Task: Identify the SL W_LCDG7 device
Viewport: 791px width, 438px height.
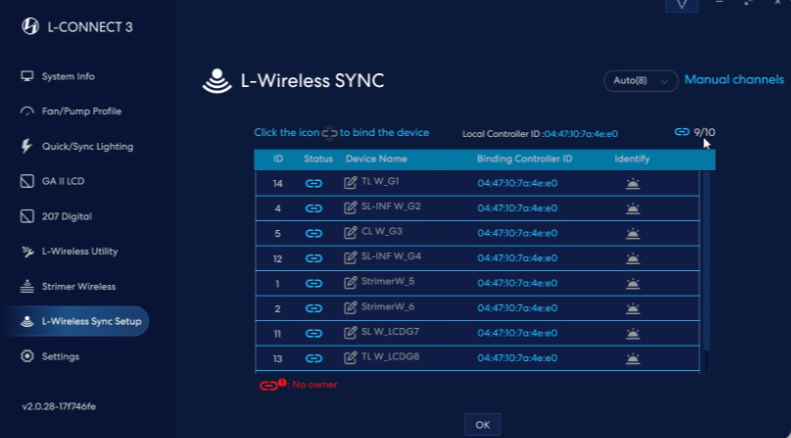Action: click(x=633, y=334)
